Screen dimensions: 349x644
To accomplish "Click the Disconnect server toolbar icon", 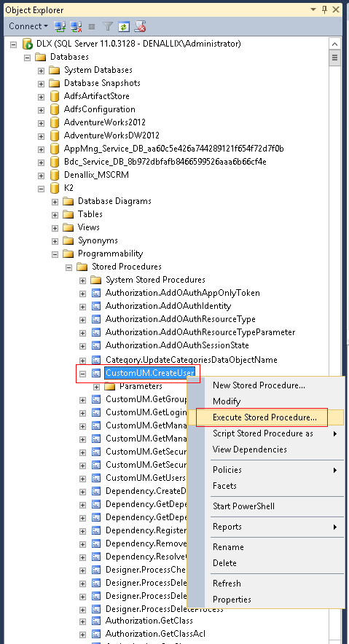I will (76, 27).
